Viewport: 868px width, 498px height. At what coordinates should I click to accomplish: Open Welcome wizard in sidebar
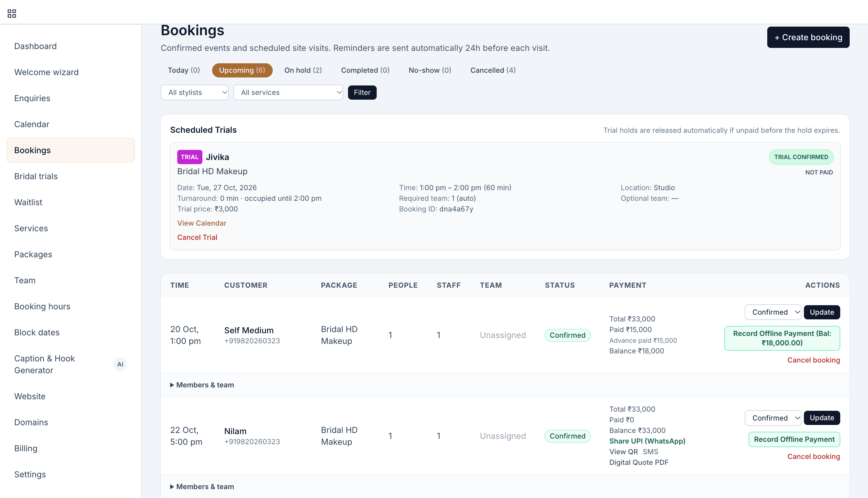click(x=71, y=72)
